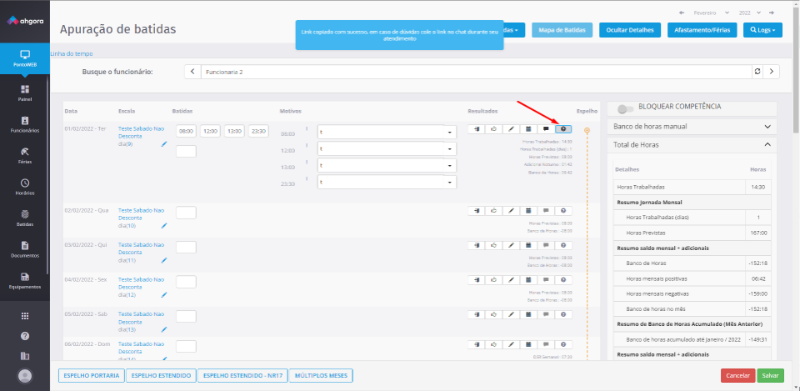Open Batidas in the sidebar
The width and height of the screenshot is (800, 391).
click(x=25, y=218)
